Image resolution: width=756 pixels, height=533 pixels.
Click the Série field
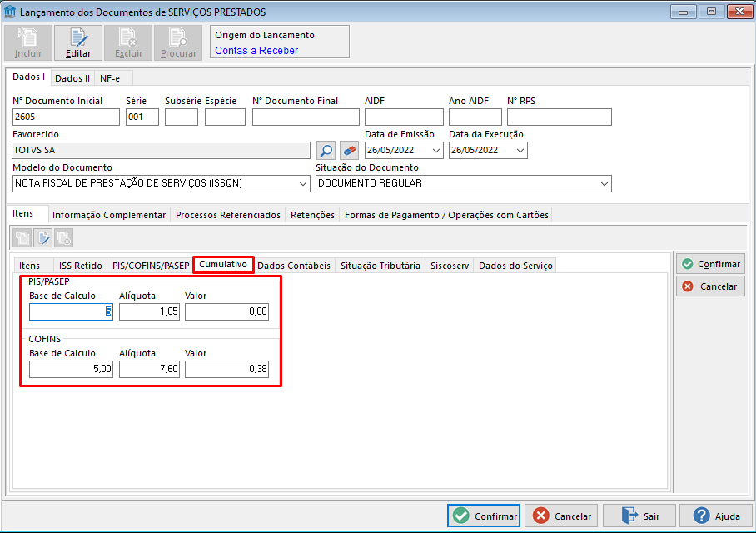[x=142, y=117]
